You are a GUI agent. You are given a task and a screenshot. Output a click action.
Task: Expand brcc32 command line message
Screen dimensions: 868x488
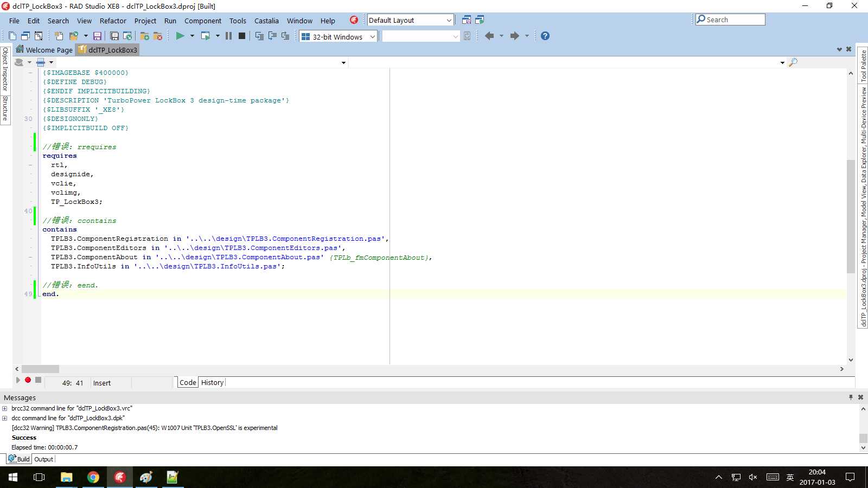(5, 409)
